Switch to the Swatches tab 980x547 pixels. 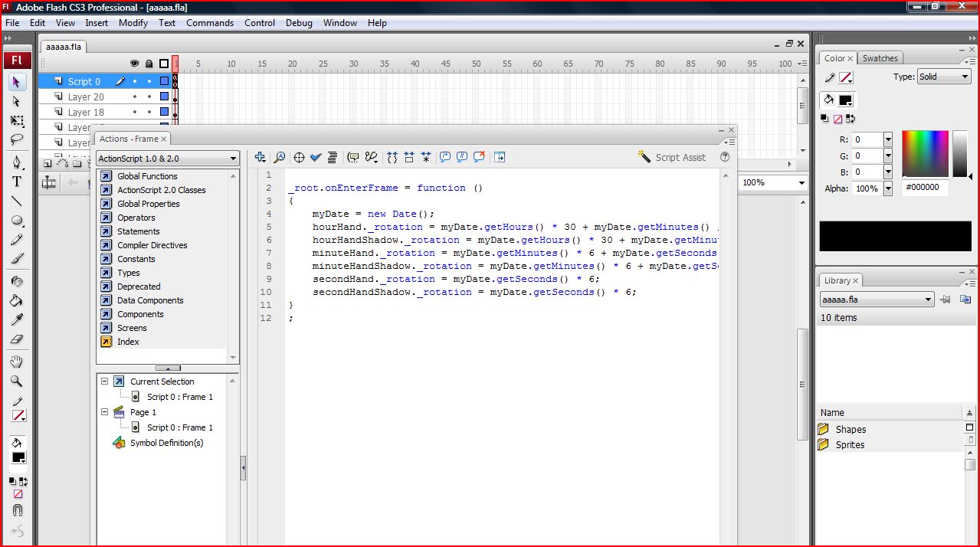pyautogui.click(x=880, y=58)
